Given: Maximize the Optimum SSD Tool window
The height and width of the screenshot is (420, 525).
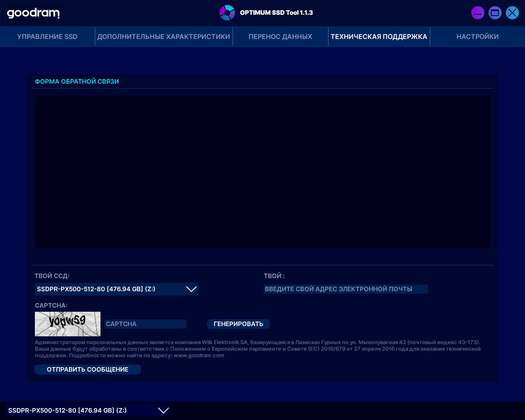Looking at the screenshot, I should pos(495,13).
